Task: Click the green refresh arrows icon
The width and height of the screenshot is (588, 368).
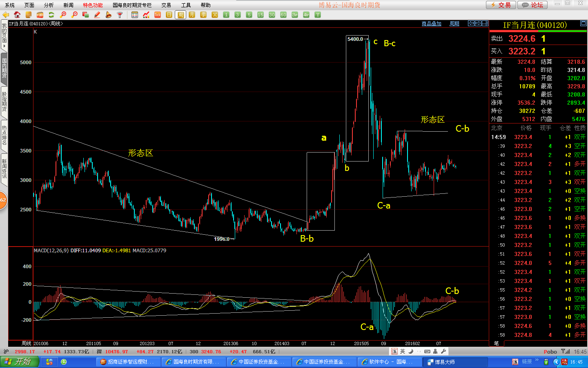Action: [51, 15]
